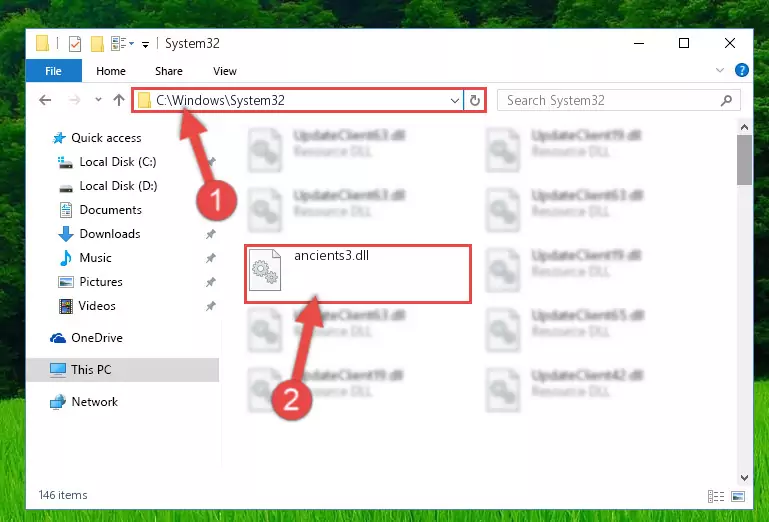Viewport: 769px width, 522px height.
Task: Select Quick access in navigation pane
Action: click(x=106, y=138)
